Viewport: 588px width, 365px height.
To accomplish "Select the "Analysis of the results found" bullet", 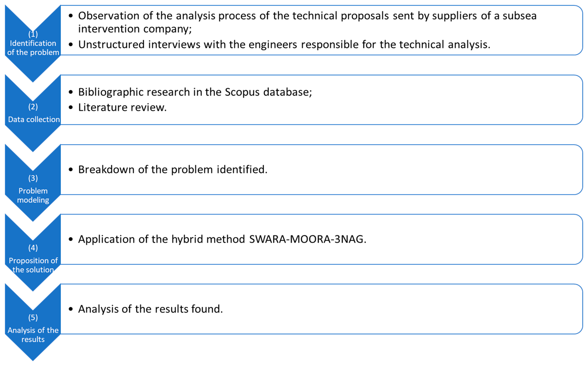I will click(x=150, y=309).
